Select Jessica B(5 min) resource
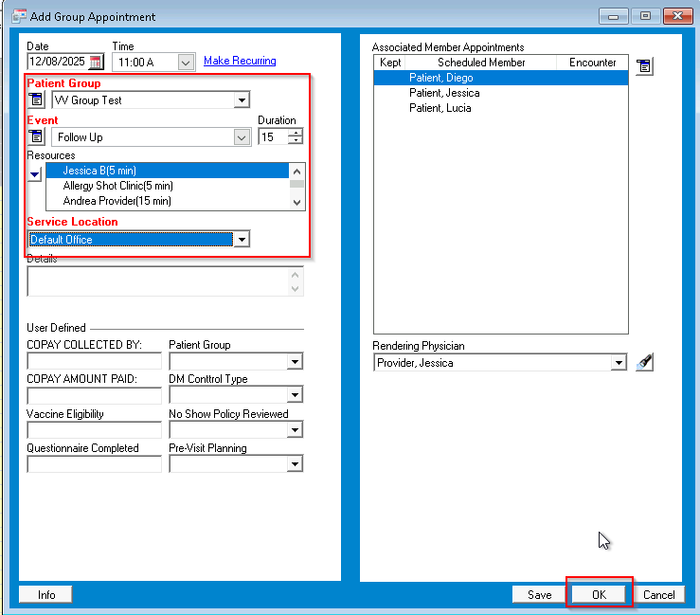Viewport: 700px width, 615px height. (x=168, y=171)
